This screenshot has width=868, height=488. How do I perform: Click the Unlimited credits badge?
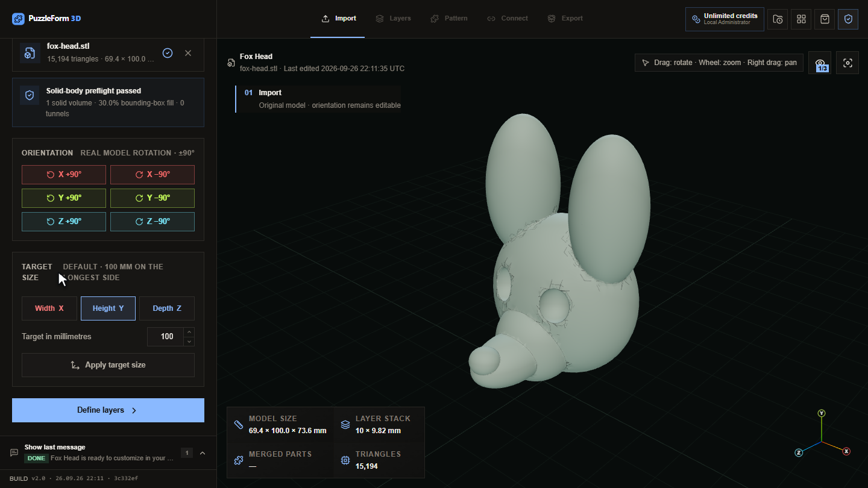coord(725,19)
